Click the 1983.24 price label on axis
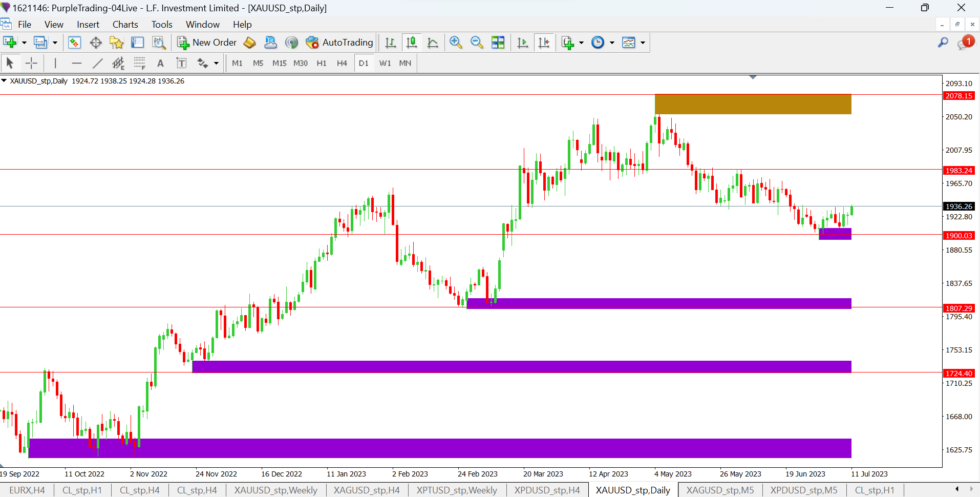Viewport: 980px width, 497px height. 958,171
